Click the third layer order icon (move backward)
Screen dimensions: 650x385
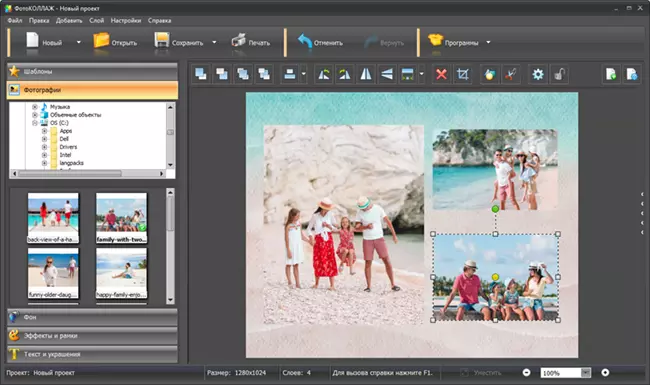point(243,74)
